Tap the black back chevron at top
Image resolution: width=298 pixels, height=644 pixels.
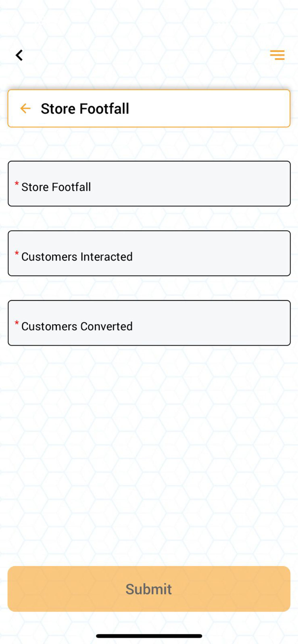coord(19,55)
